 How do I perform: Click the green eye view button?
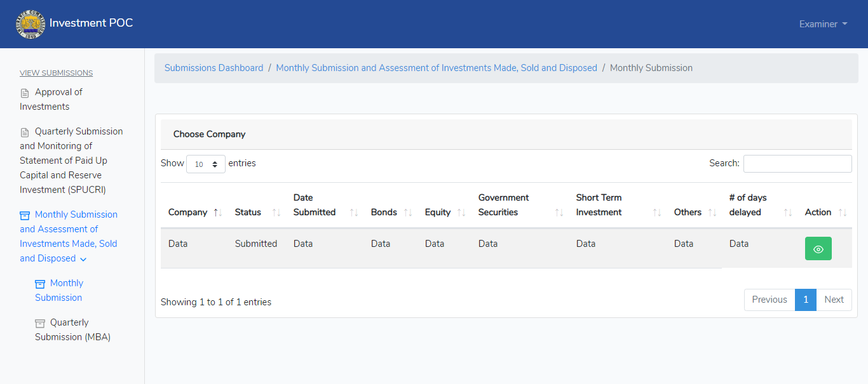pos(818,249)
